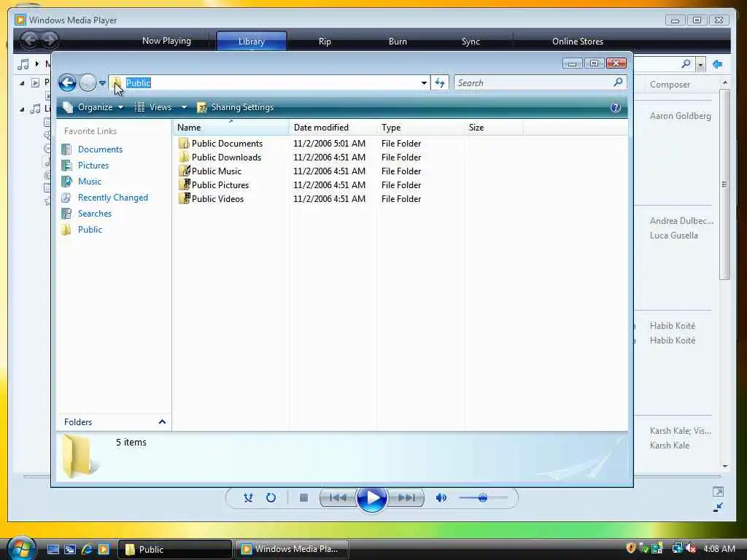
Task: Click Public taskbar button
Action: pos(174,550)
